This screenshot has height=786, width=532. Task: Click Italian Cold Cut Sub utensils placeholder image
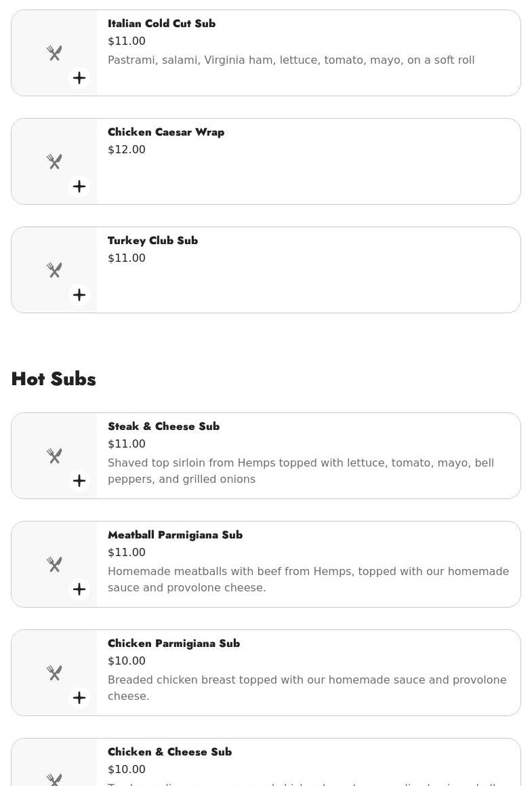point(54,53)
